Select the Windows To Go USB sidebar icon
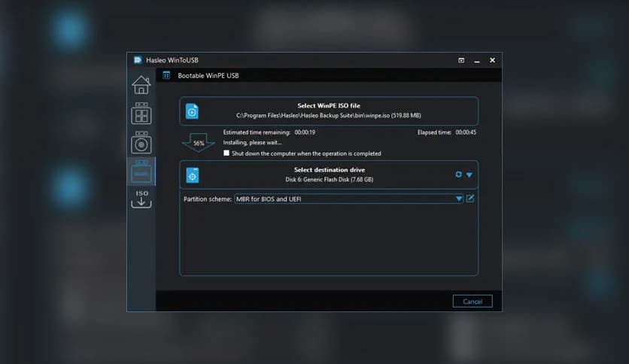629x364 pixels. (141, 114)
